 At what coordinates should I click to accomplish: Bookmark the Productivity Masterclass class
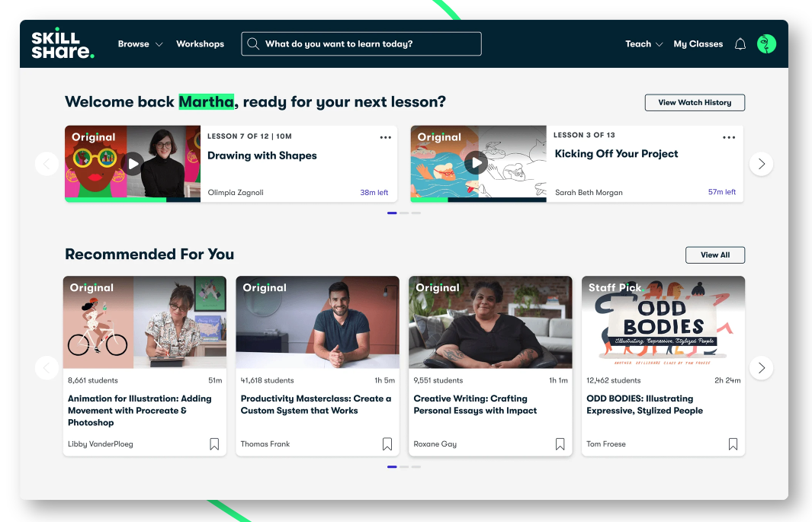tap(387, 444)
